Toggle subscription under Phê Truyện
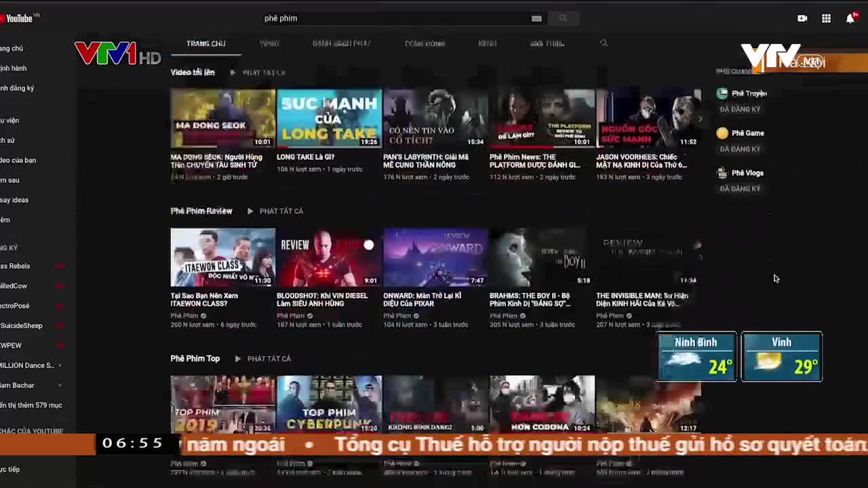The image size is (868, 488). click(740, 109)
